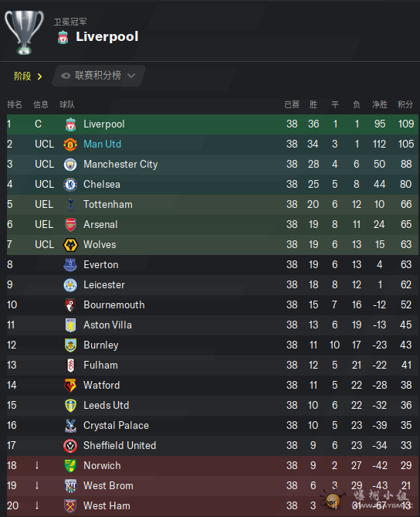The width and height of the screenshot is (420, 517).
Task: Click the Liverpool crest in the header
Action: [x=63, y=37]
